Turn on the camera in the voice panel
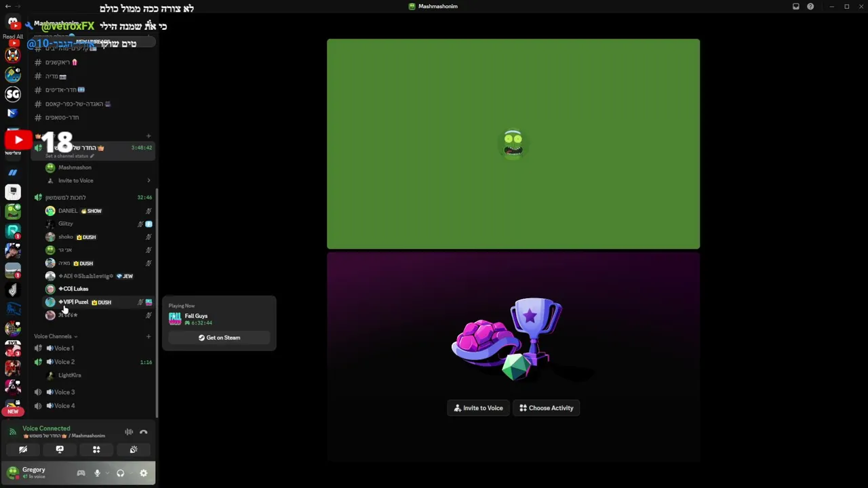Viewport: 868px width, 488px height. click(23, 449)
